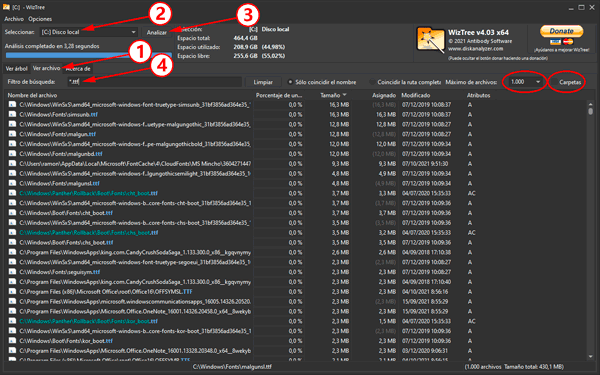
Task: Open the drive selector showing [C:] Disco local
Action: pos(88,32)
